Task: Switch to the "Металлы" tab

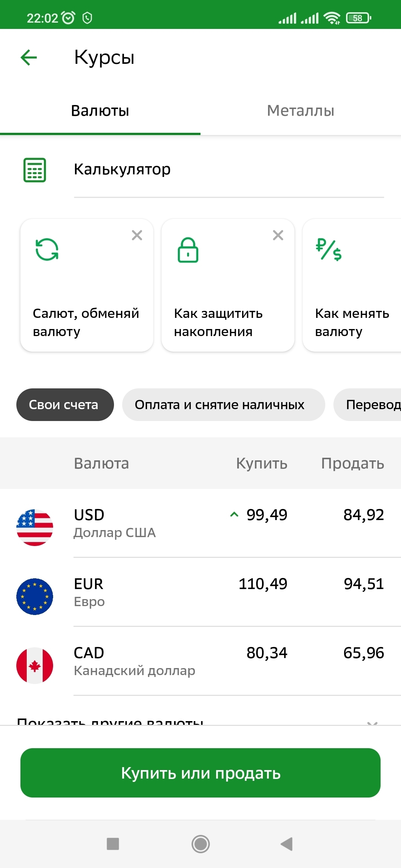Action: 301,111
